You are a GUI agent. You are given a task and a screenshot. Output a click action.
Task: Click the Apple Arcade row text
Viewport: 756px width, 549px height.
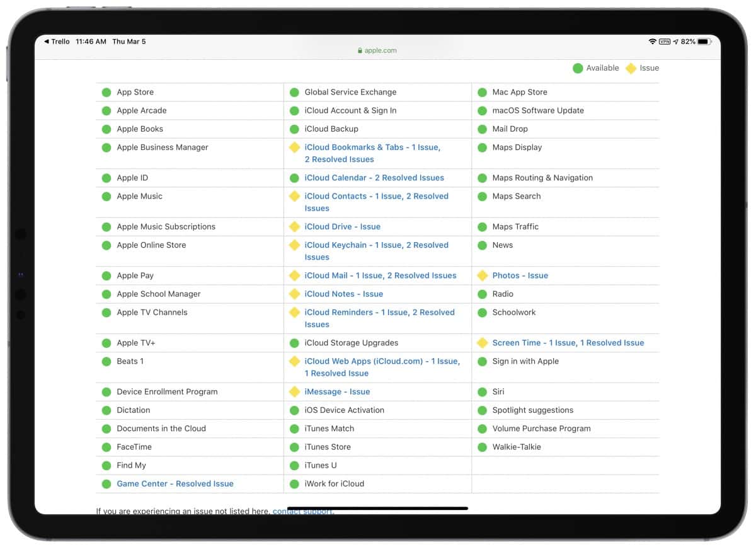(x=142, y=110)
